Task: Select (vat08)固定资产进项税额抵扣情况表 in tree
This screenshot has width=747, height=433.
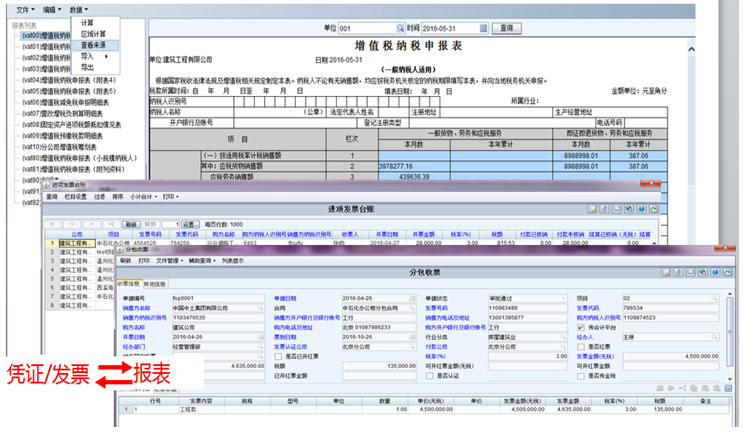Action: tap(72, 124)
